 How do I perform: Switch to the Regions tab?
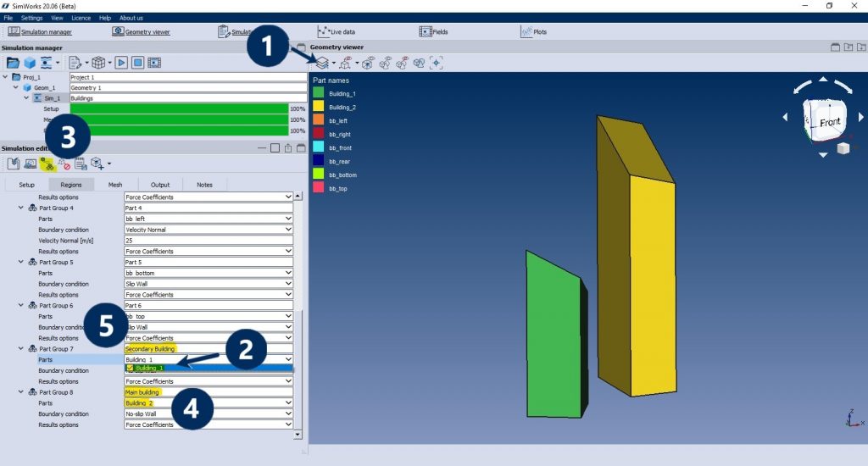[71, 185]
